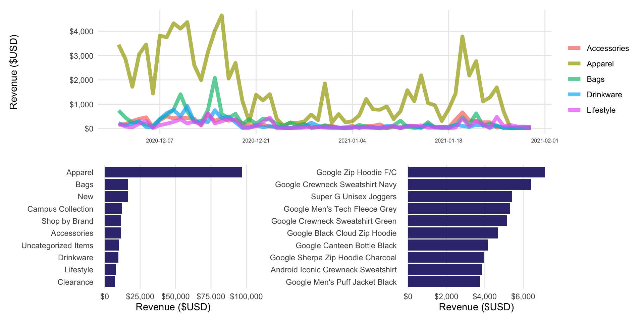Click the Google Zip Hoodie F/C bar

click(476, 172)
